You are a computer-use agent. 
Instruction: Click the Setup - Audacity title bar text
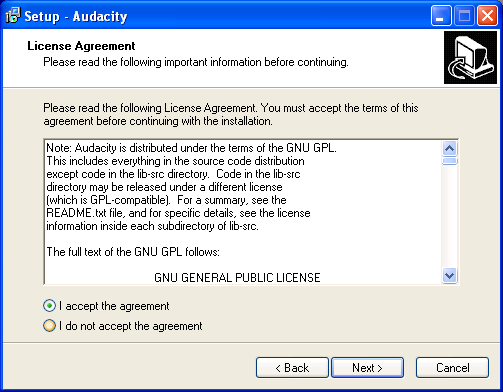coord(76,16)
